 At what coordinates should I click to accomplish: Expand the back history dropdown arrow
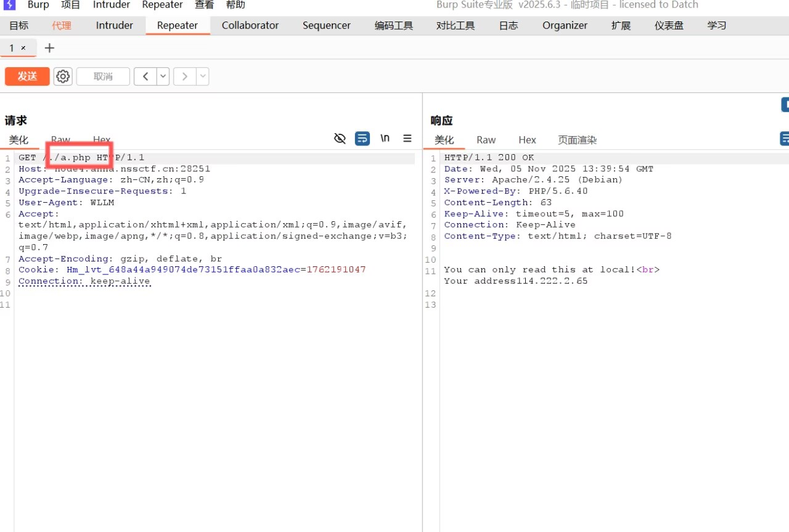click(163, 76)
